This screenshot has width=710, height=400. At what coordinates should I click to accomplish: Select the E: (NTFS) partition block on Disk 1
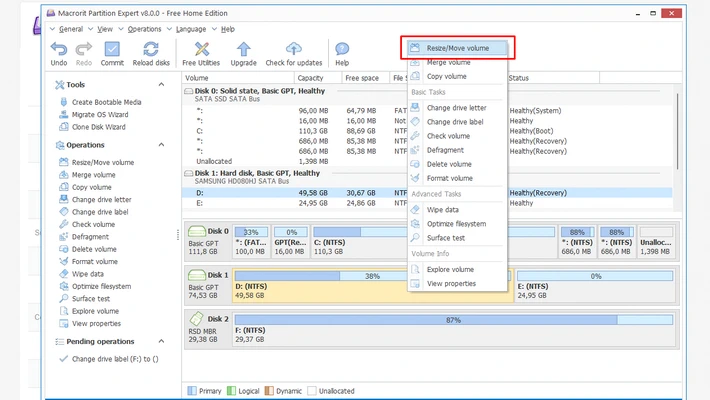[x=595, y=286]
